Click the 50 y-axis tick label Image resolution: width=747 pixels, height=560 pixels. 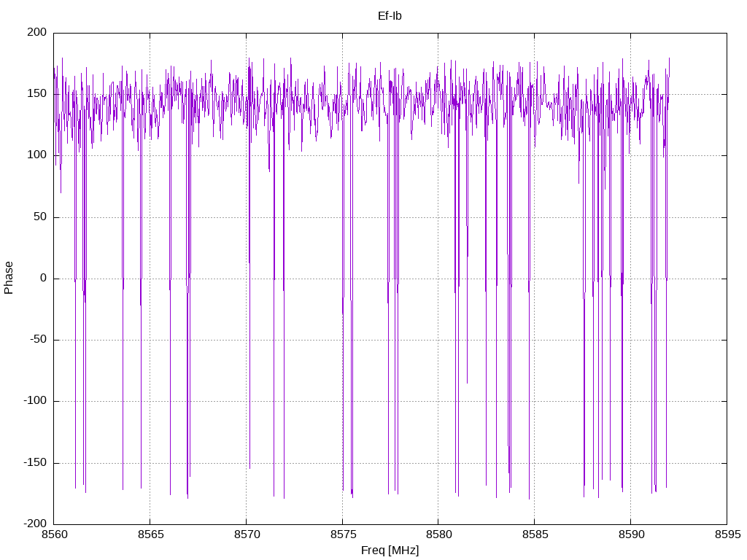(x=41, y=217)
